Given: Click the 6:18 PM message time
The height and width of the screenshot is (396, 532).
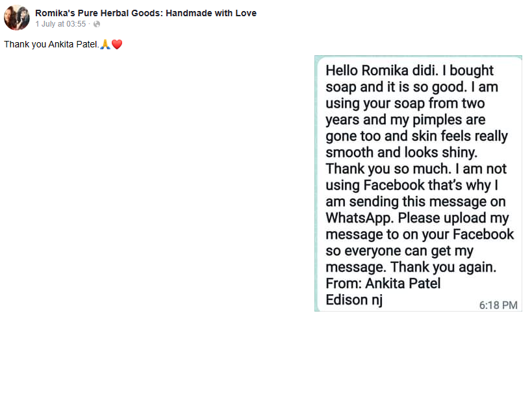Looking at the screenshot, I should [x=498, y=305].
